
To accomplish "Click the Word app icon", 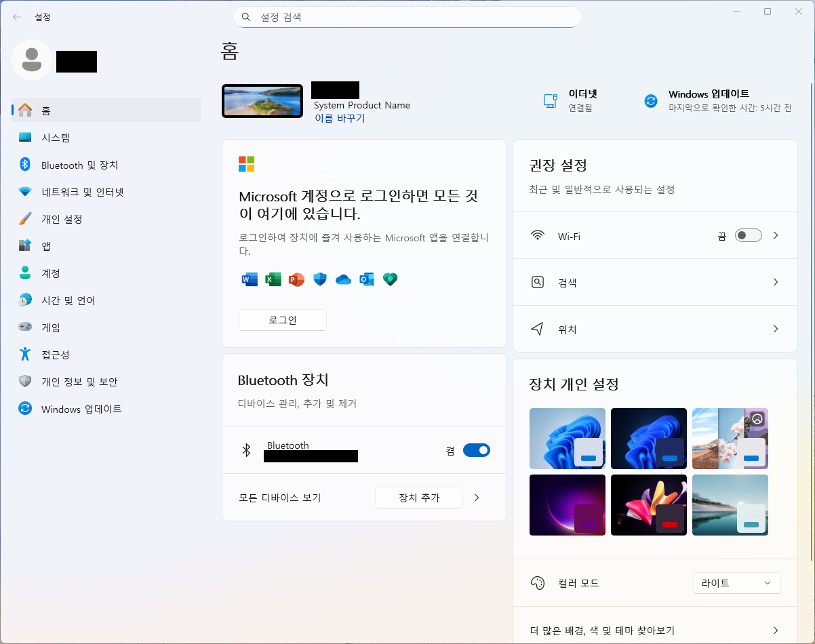I will pos(250,279).
